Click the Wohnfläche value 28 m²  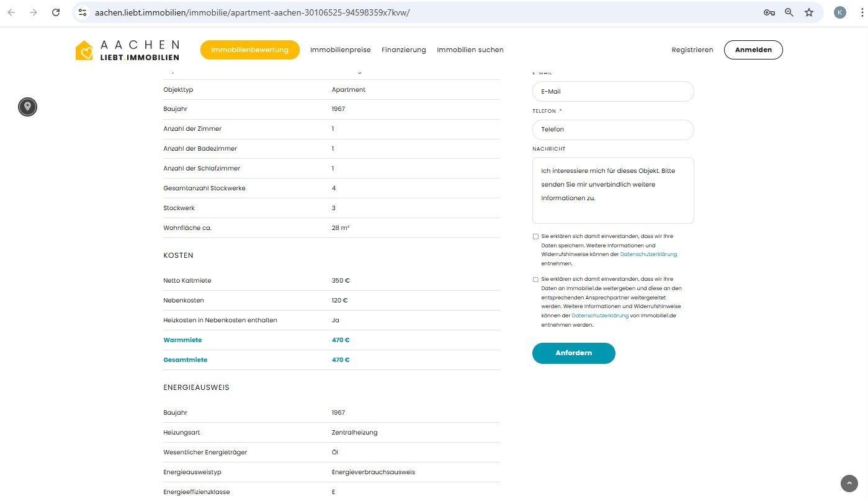click(x=341, y=227)
